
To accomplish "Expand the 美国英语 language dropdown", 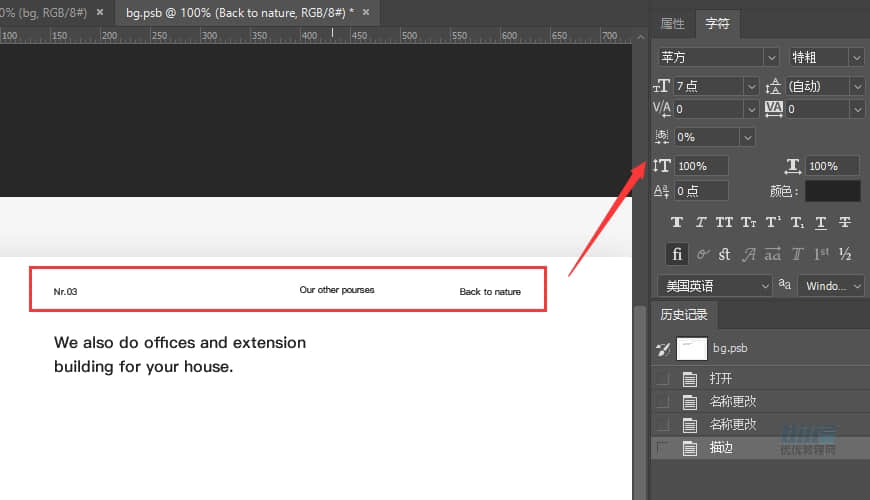I will point(764,286).
